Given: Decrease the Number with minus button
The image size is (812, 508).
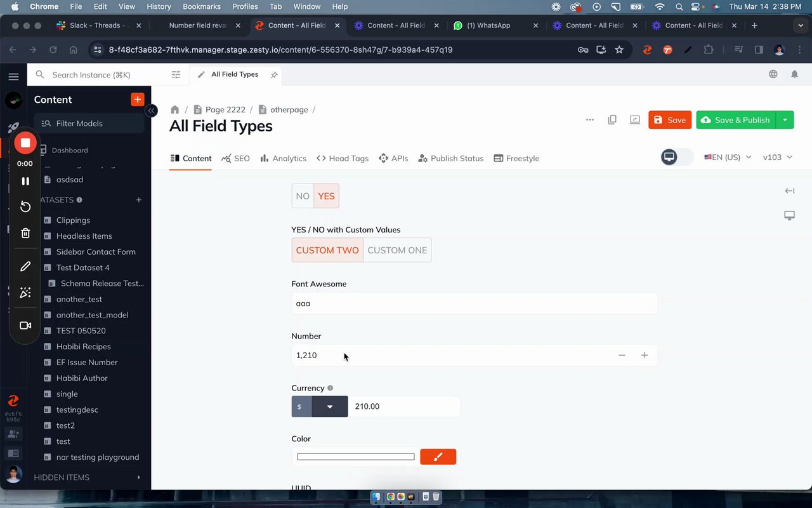Looking at the screenshot, I should [x=622, y=356].
